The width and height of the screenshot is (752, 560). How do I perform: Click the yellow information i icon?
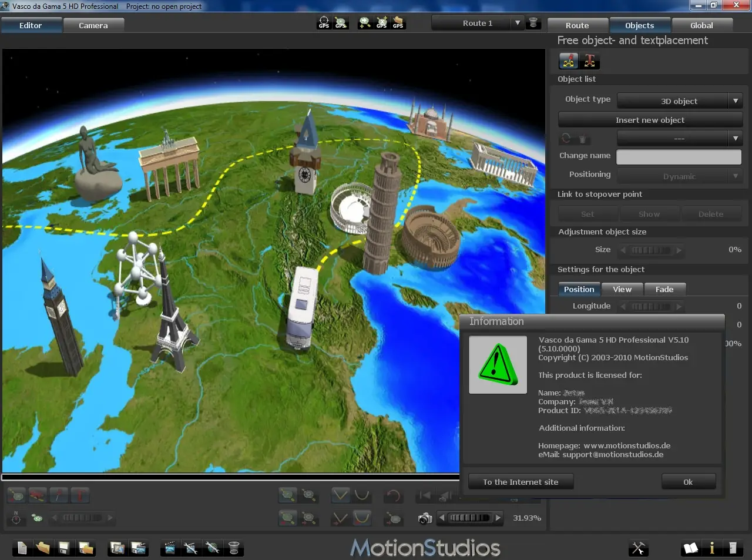(x=711, y=548)
